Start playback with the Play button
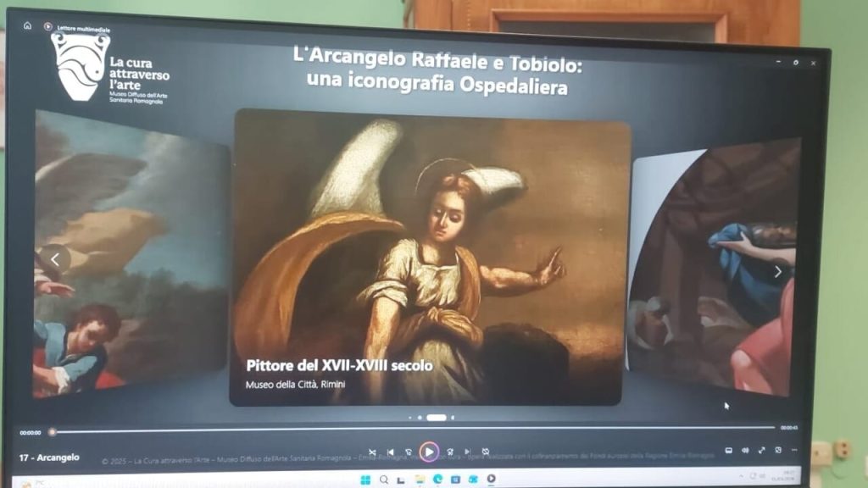The height and width of the screenshot is (488, 868). (x=428, y=452)
